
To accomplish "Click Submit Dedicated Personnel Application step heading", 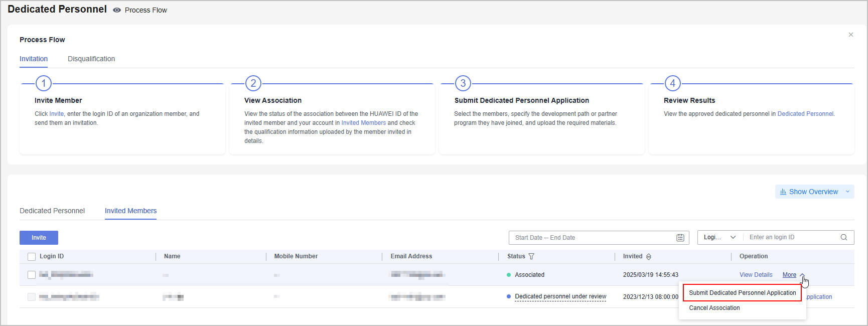I will 522,100.
